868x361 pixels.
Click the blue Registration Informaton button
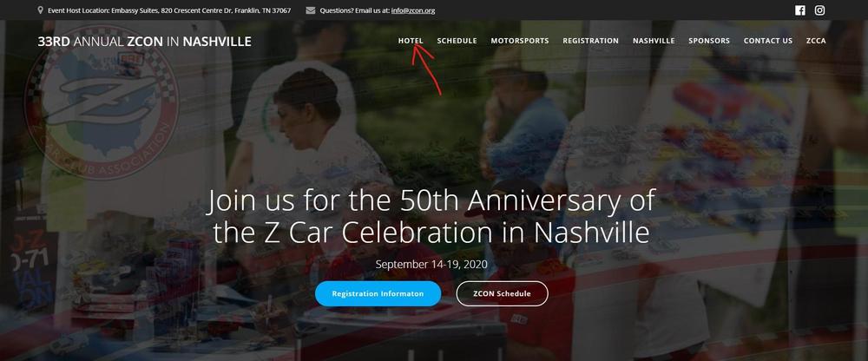(x=378, y=293)
